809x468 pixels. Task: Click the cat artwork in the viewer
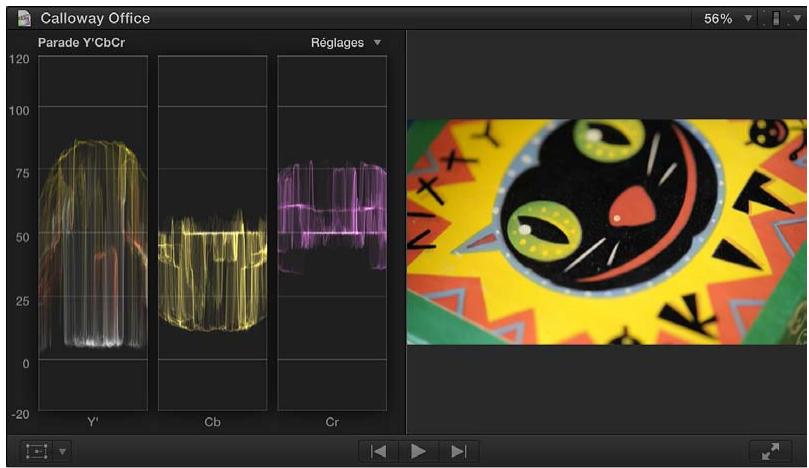coord(606,232)
